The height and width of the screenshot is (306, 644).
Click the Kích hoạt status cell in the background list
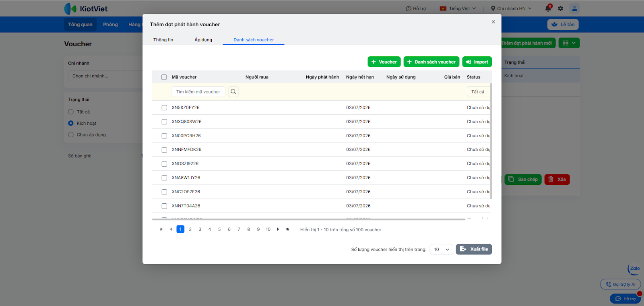coord(514,76)
